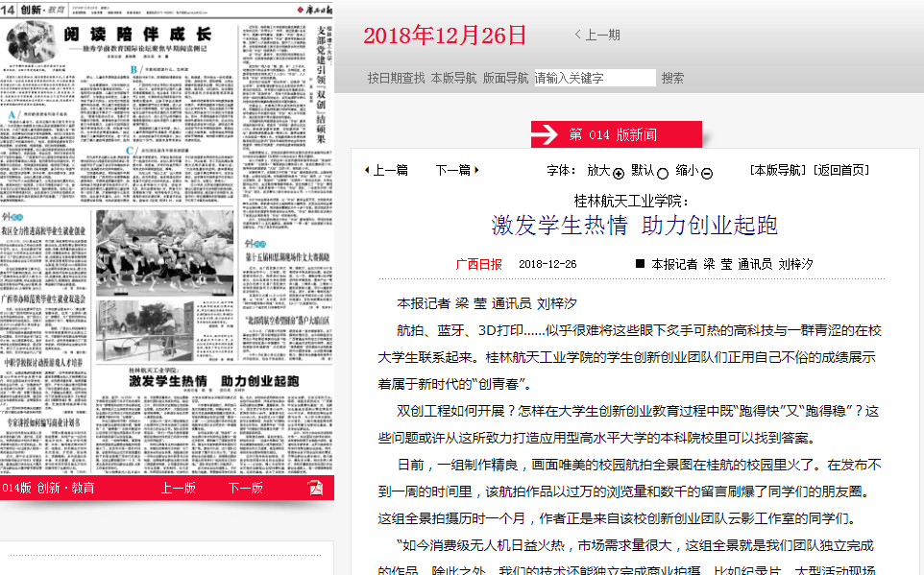The image size is (924, 575).
Task: Go to next page (下一版) in red bar
Action: [x=245, y=488]
